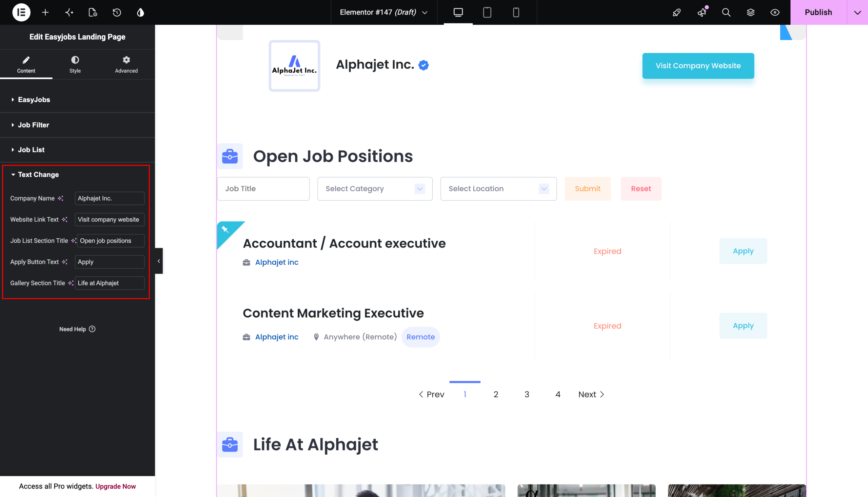Click the AI sparkle beside Job List Section Title
The height and width of the screenshot is (497, 868).
[x=73, y=241]
